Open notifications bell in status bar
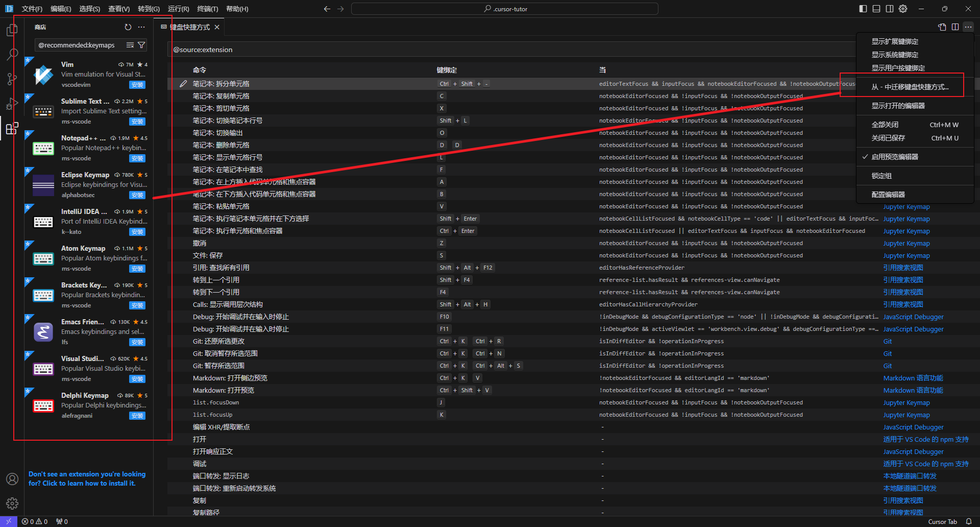The width and height of the screenshot is (980, 527). pos(969,521)
